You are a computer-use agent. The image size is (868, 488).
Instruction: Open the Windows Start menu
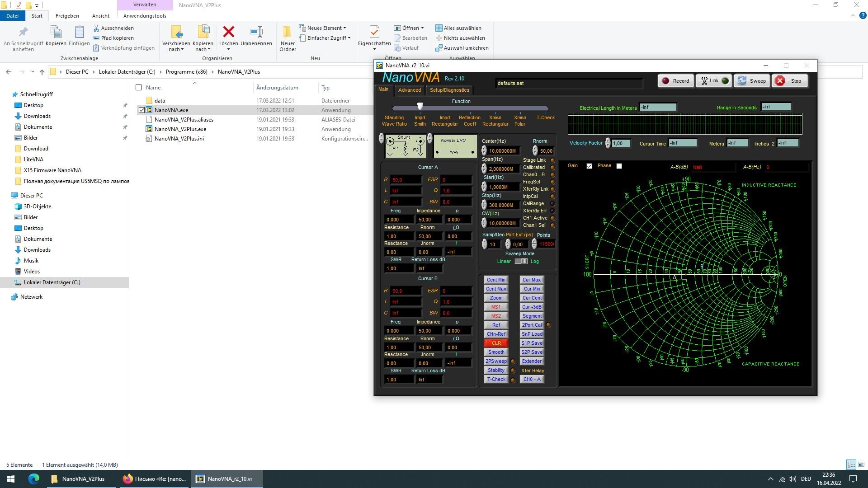click(11, 479)
